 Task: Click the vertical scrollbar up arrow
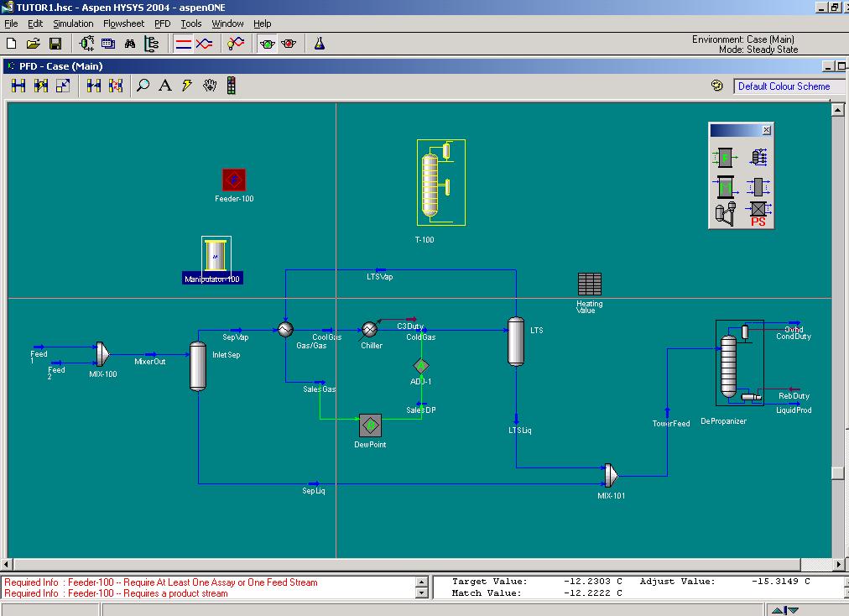(x=837, y=109)
